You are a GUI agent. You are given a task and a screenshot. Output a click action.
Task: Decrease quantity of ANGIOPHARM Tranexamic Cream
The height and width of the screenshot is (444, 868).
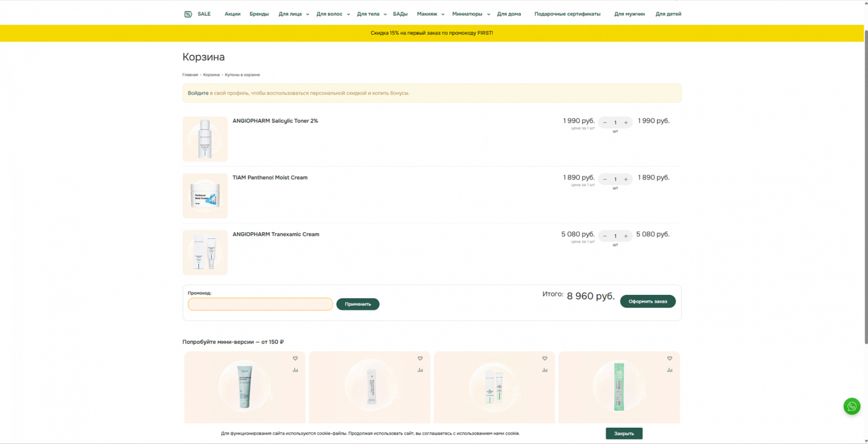click(605, 236)
